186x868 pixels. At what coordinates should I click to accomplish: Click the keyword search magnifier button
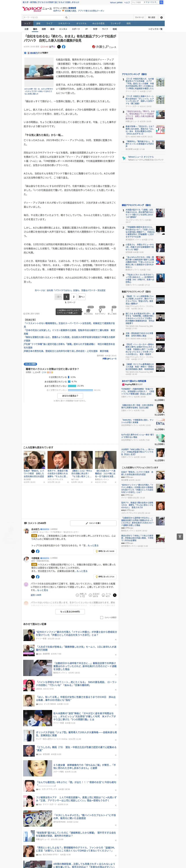[66, 18]
